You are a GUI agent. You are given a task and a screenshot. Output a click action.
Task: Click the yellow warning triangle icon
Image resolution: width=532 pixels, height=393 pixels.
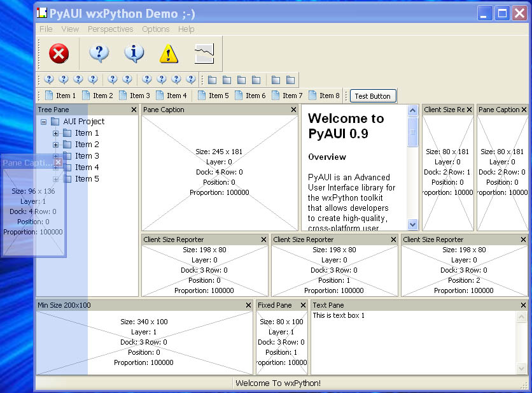169,54
